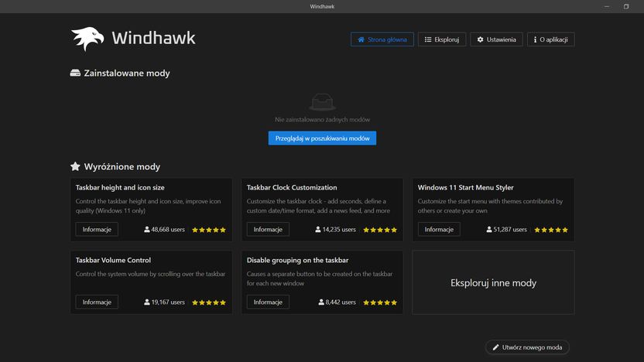Open the Strona główna tab
644x362 pixels.
382,39
